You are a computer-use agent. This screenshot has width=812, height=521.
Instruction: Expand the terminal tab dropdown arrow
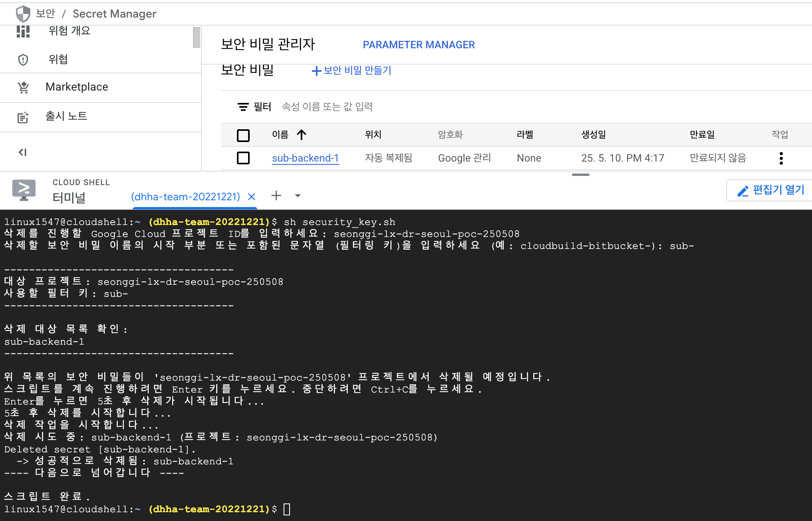(298, 196)
